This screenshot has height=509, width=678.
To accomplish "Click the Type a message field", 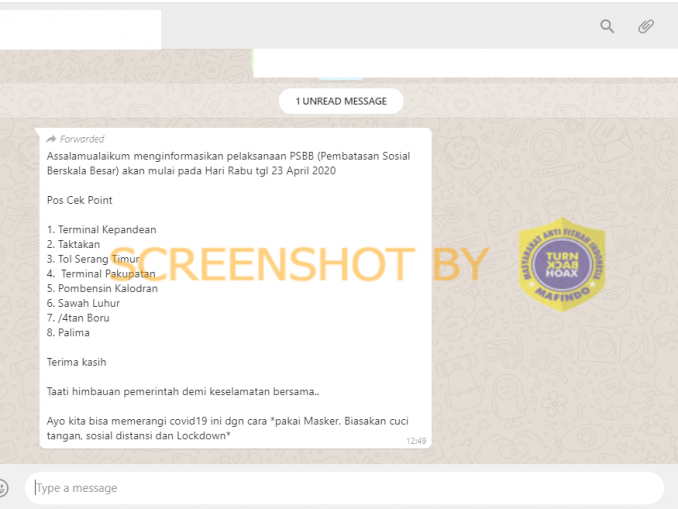I will click(344, 488).
